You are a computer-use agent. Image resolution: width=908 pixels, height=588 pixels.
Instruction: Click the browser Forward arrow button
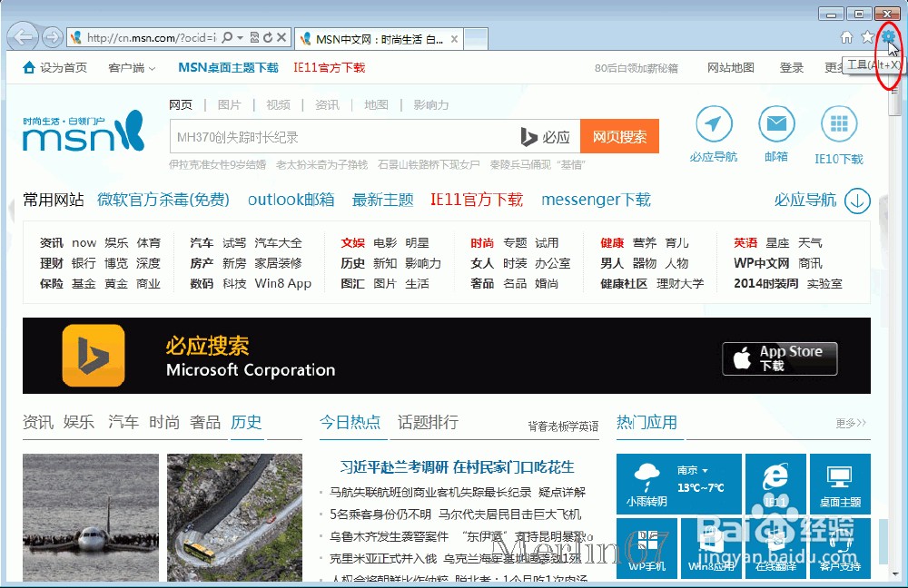[x=53, y=37]
